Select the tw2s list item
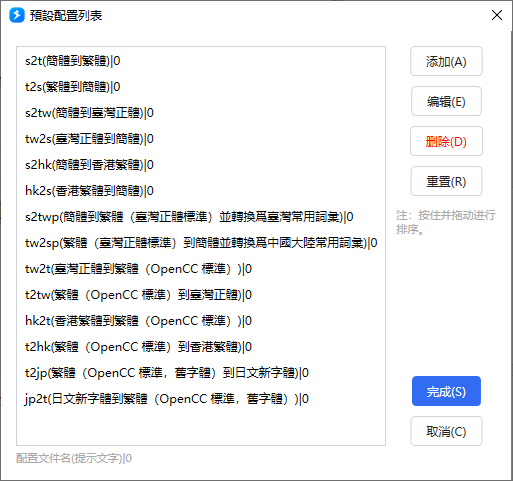 pos(201,139)
